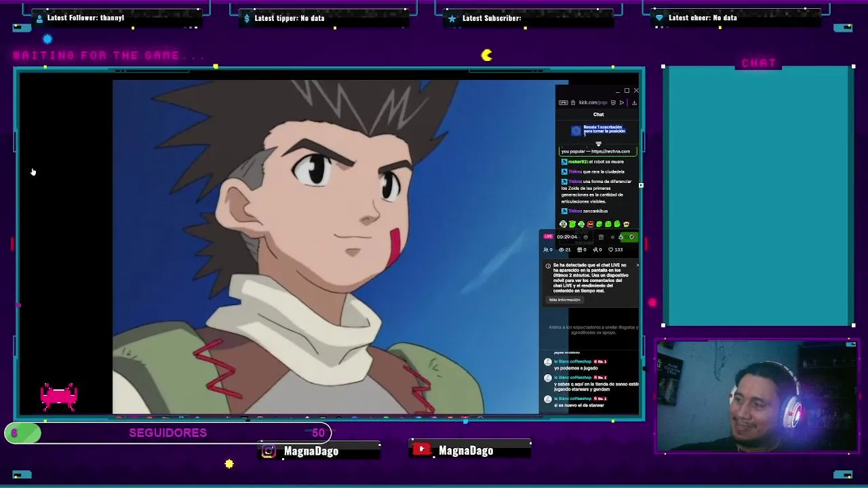Click the 'Latest tipper: No data' label
This screenshot has width=868, height=488.
tap(289, 18)
